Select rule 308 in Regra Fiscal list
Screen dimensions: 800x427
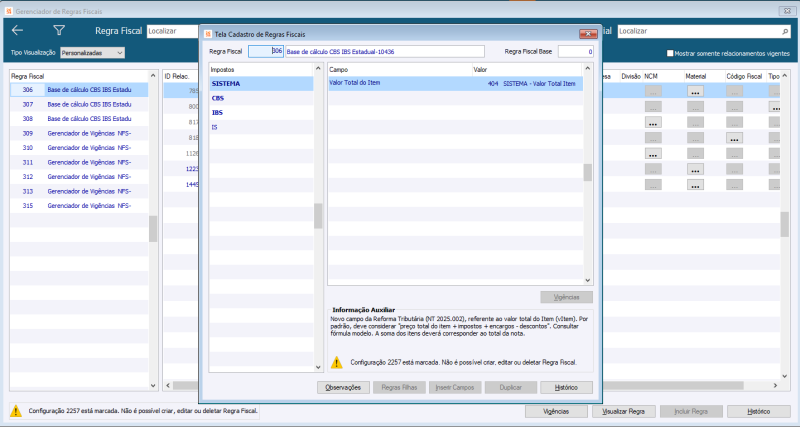[x=80, y=119]
